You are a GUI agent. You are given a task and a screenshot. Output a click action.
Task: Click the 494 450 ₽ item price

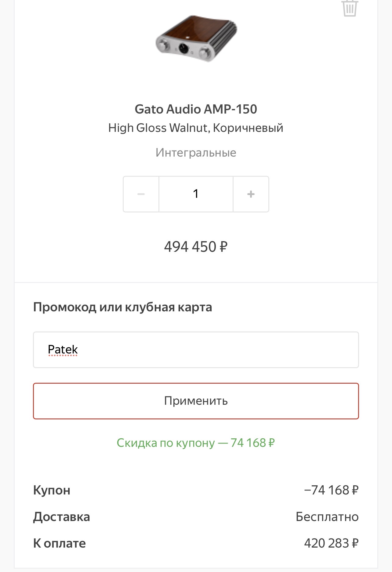(x=196, y=247)
